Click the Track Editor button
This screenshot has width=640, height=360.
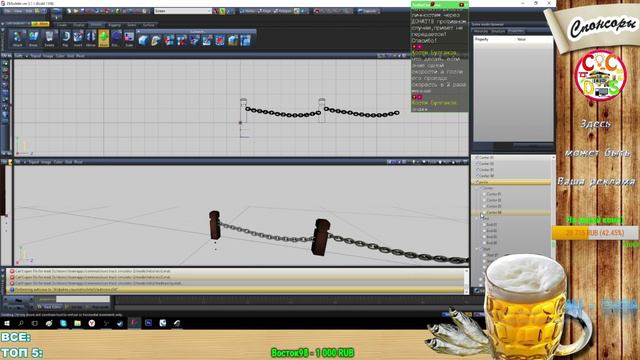tap(49, 307)
